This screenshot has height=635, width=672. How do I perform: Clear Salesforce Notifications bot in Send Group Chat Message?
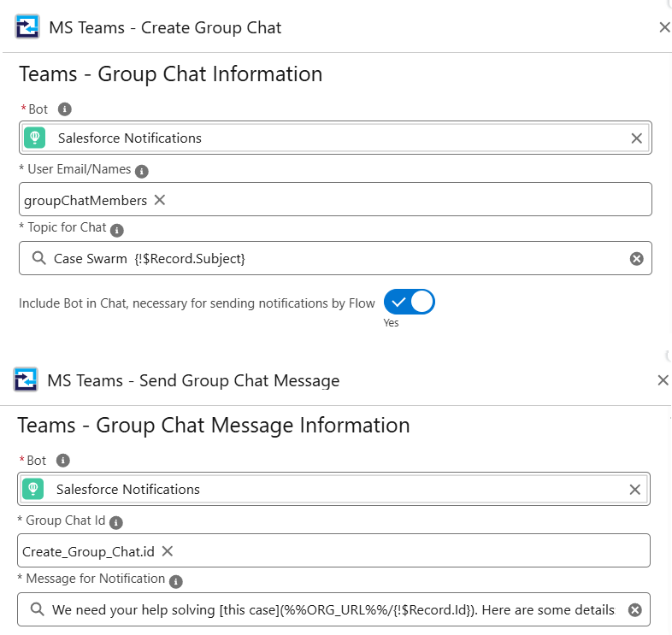tap(634, 490)
